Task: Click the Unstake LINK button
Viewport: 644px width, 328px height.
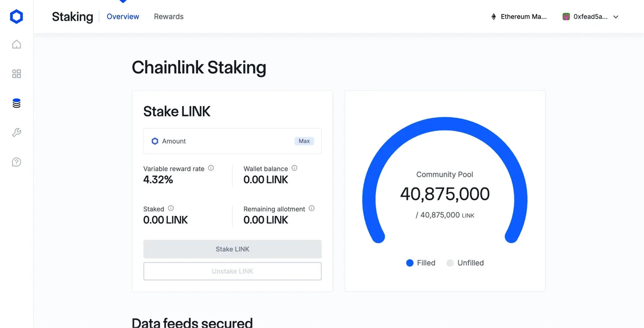Action: [x=233, y=271]
